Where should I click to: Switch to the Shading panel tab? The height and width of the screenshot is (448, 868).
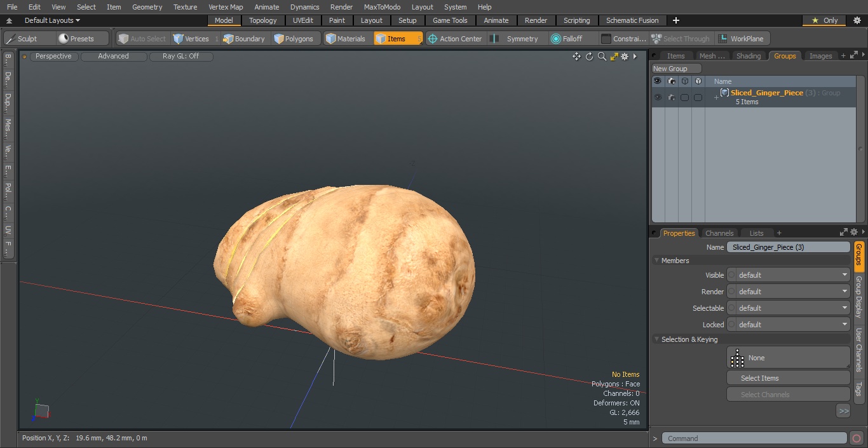coord(749,56)
